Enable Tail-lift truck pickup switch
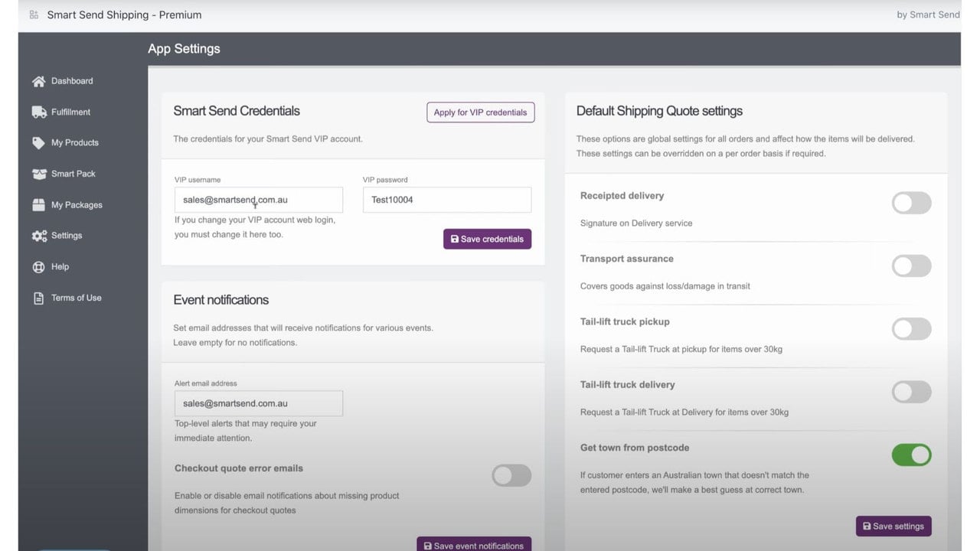The height and width of the screenshot is (551, 980). coord(911,329)
